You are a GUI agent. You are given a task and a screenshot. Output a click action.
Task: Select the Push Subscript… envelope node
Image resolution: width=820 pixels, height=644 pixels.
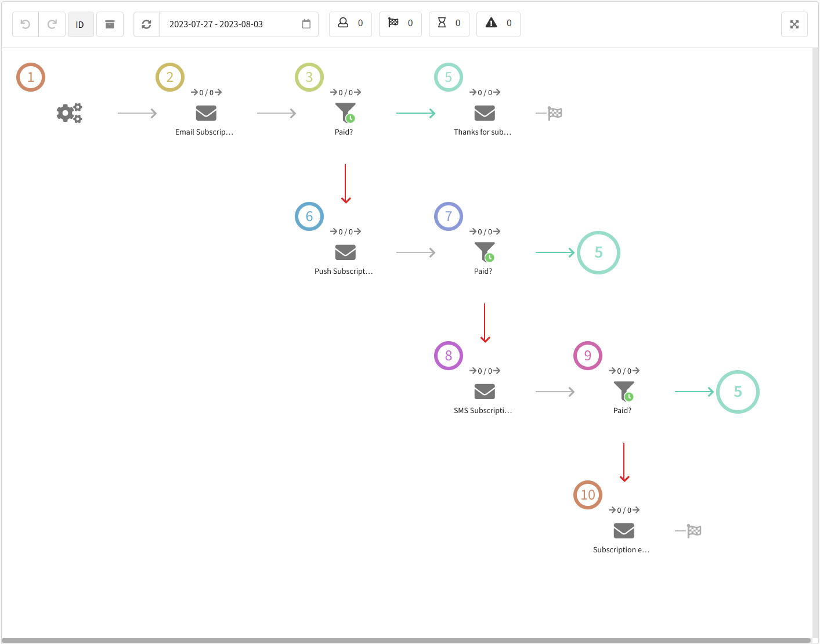(x=345, y=252)
